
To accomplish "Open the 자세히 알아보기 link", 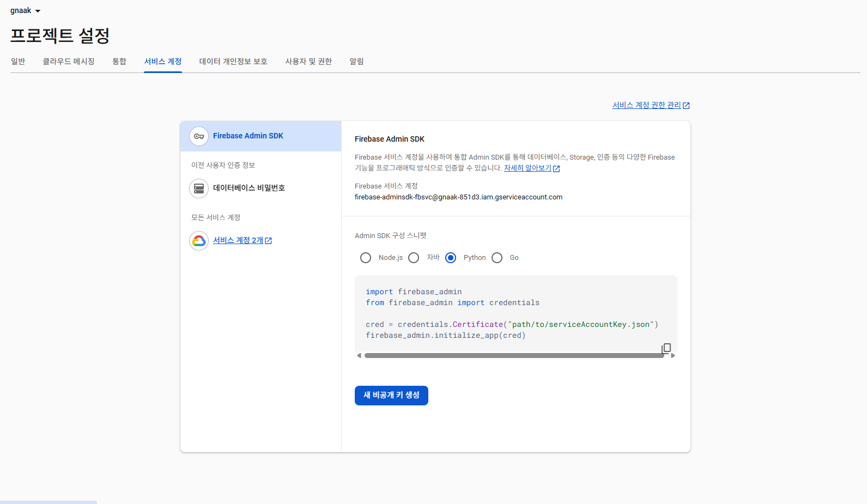I will (528, 168).
